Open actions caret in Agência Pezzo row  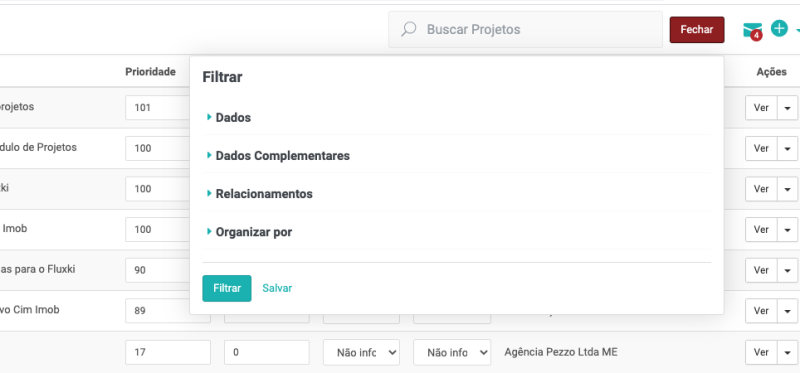787,353
